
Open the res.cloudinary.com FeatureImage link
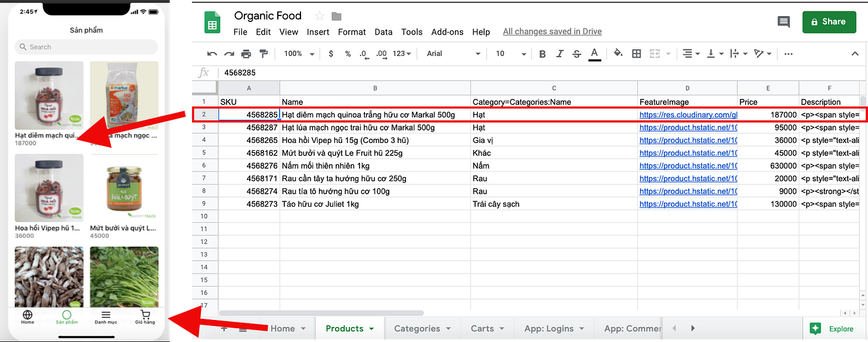[x=688, y=114]
